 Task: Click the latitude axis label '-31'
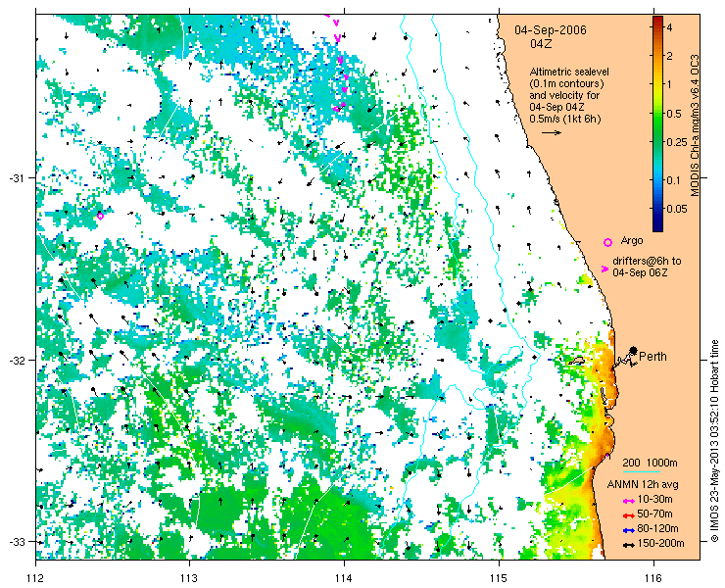[16, 177]
